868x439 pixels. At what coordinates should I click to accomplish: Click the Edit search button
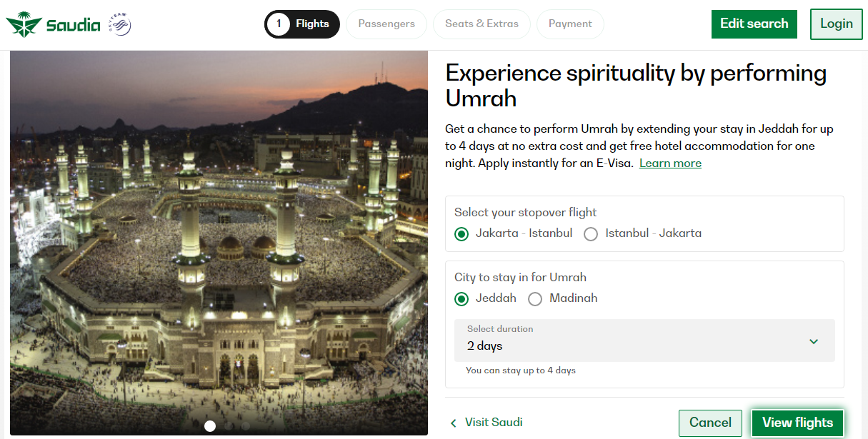coord(754,24)
